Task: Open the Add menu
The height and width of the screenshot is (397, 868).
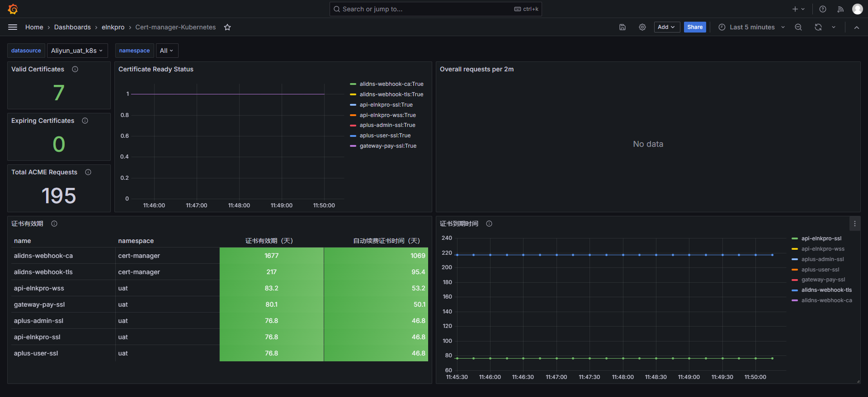Action: coord(667,27)
